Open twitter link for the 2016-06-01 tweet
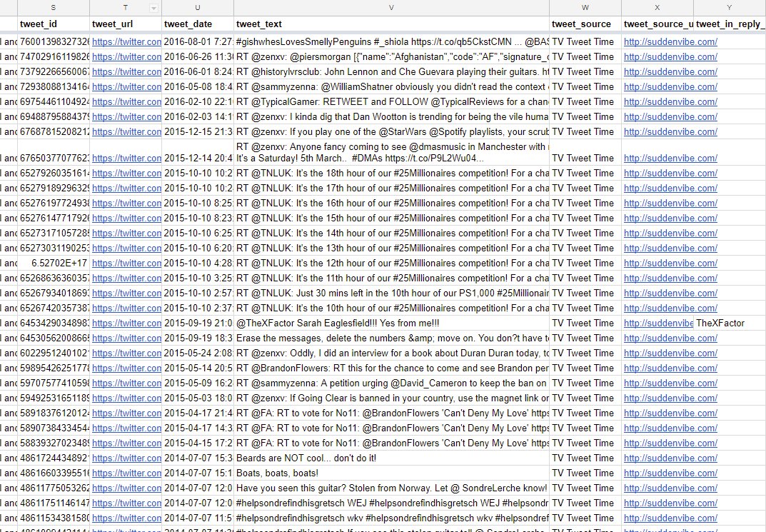The height and width of the screenshot is (532, 766). [x=126, y=72]
